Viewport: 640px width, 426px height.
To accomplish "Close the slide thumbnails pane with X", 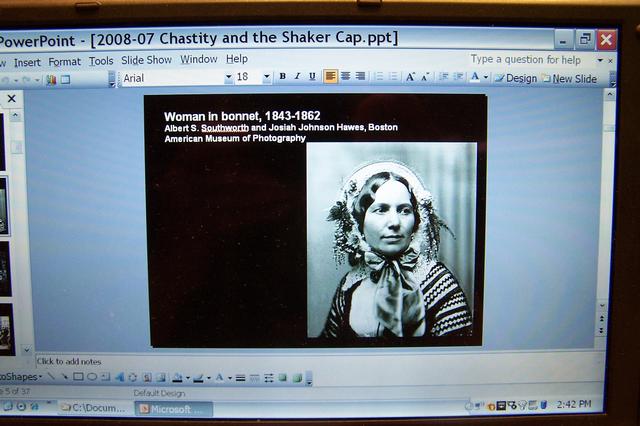I will pos(11,98).
